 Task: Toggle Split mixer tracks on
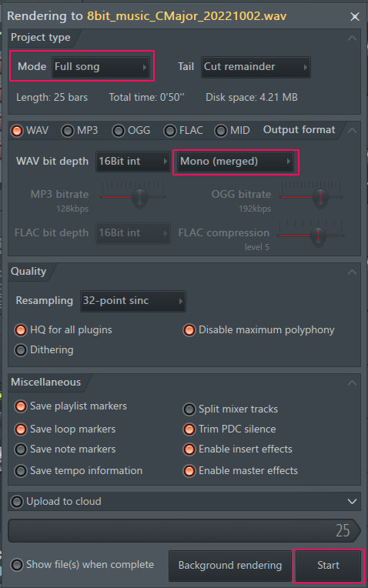pos(189,409)
